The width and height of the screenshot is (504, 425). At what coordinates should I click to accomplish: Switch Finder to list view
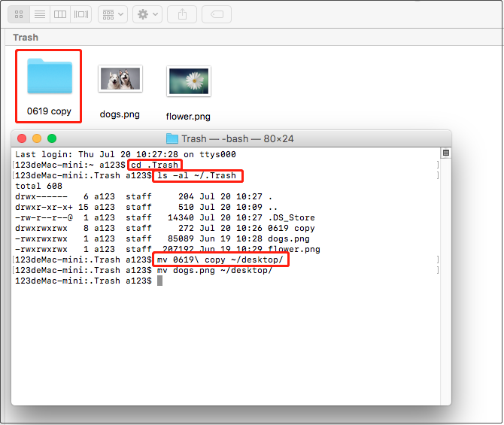(40, 14)
